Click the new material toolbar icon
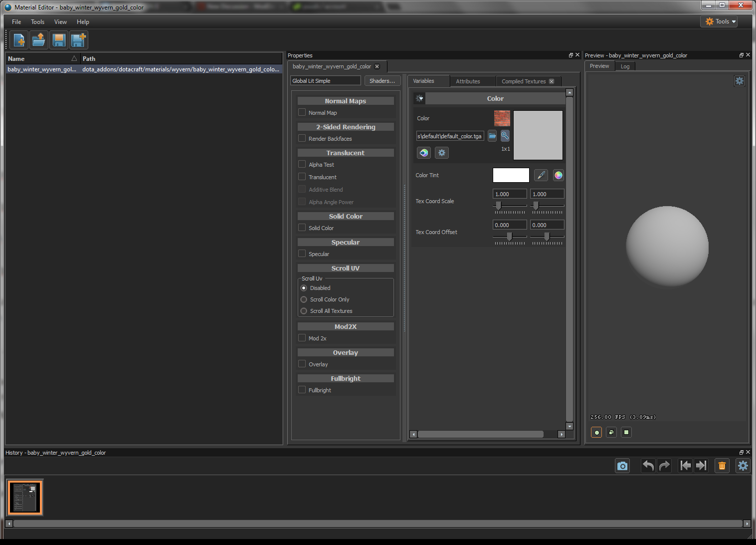Viewport: 756px width, 545px height. click(19, 40)
